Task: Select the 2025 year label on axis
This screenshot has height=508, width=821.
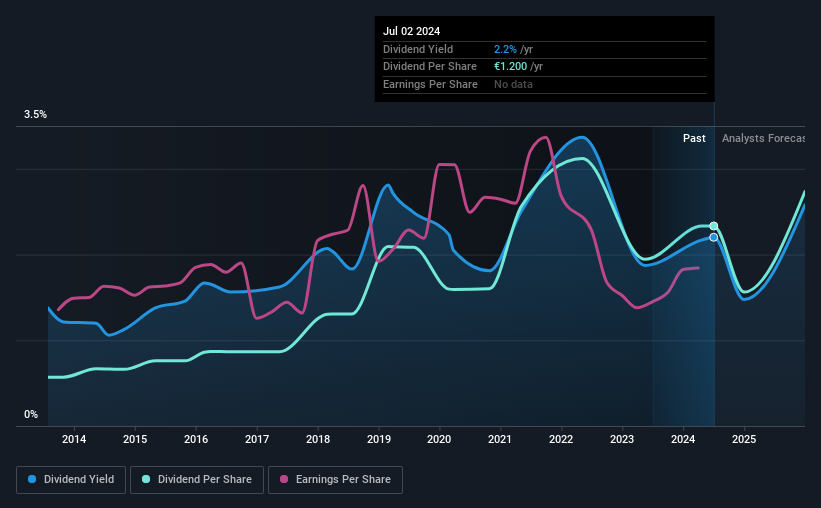Action: [744, 439]
